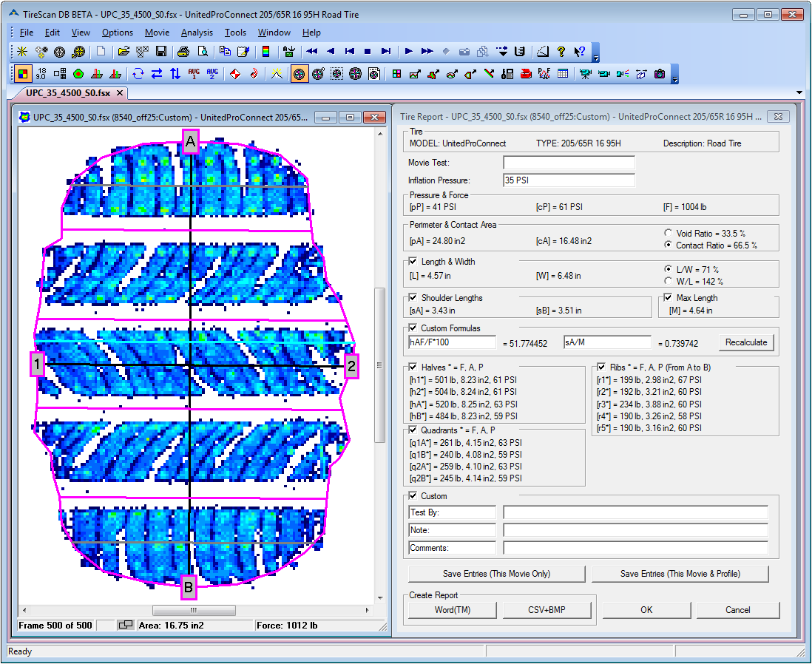Click inside the Movie Test input field
The width and height of the screenshot is (812, 664).
[568, 162]
